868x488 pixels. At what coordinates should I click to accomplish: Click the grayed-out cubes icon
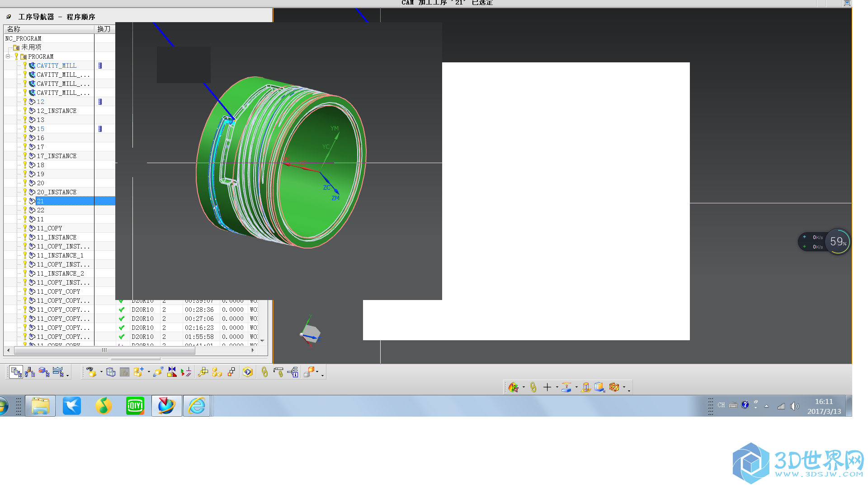pyautogui.click(x=124, y=372)
